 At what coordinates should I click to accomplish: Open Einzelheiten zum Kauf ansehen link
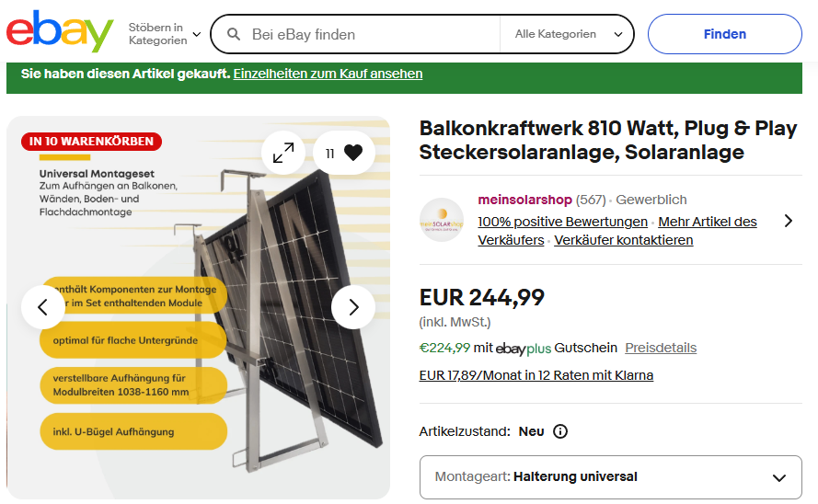pyautogui.click(x=328, y=74)
